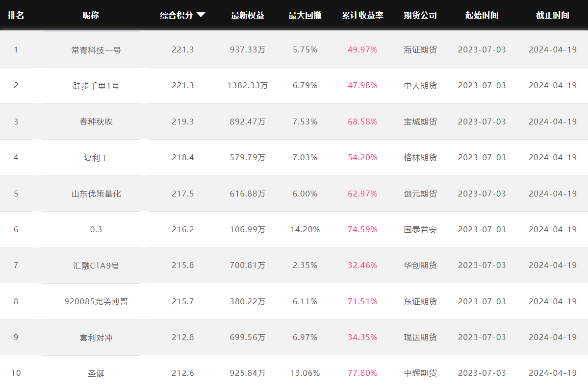This screenshot has height=391, width=588.
Task: Click the 海证期货 company cell
Action: (x=420, y=50)
